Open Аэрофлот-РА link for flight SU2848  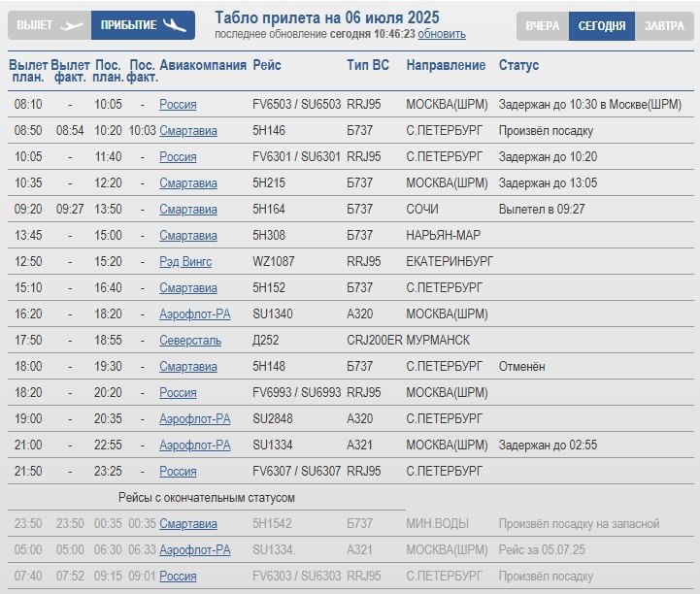(x=194, y=419)
